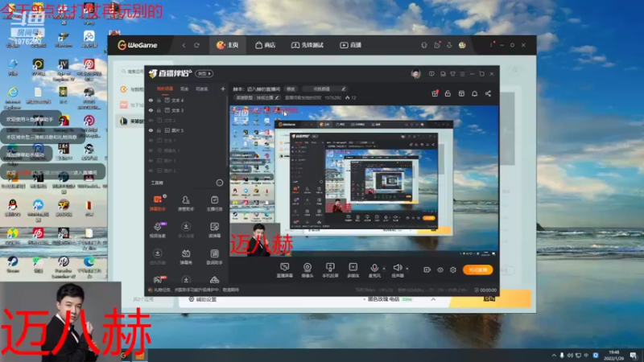644x362 pixels.
Task: Add screen capture source (直播屏幕)
Action: click(285, 270)
